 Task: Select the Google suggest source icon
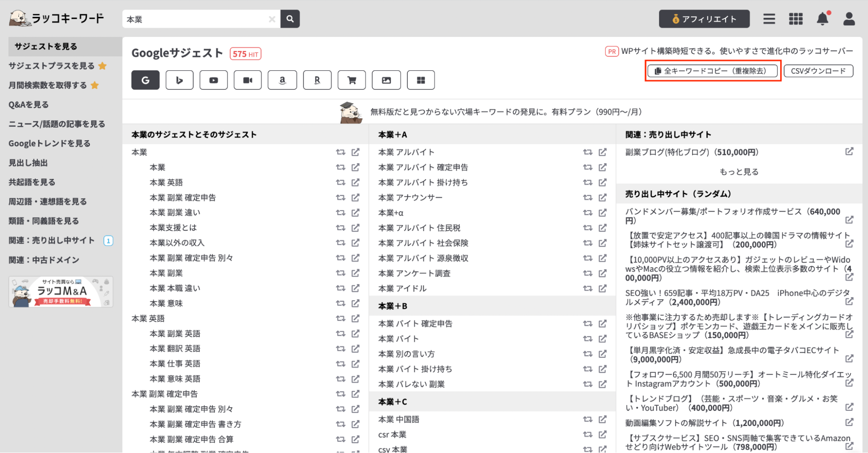[x=145, y=80]
